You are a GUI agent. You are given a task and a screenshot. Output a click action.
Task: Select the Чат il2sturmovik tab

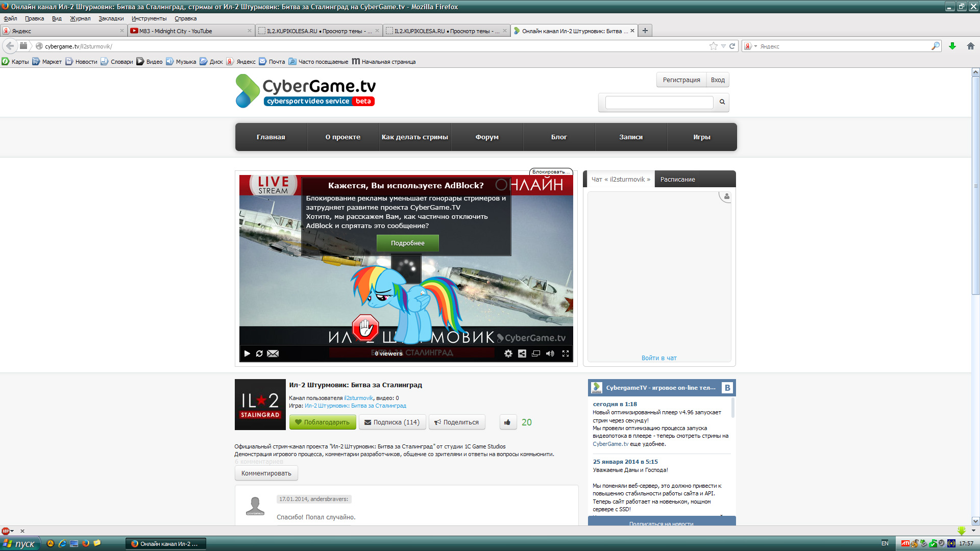coord(621,180)
